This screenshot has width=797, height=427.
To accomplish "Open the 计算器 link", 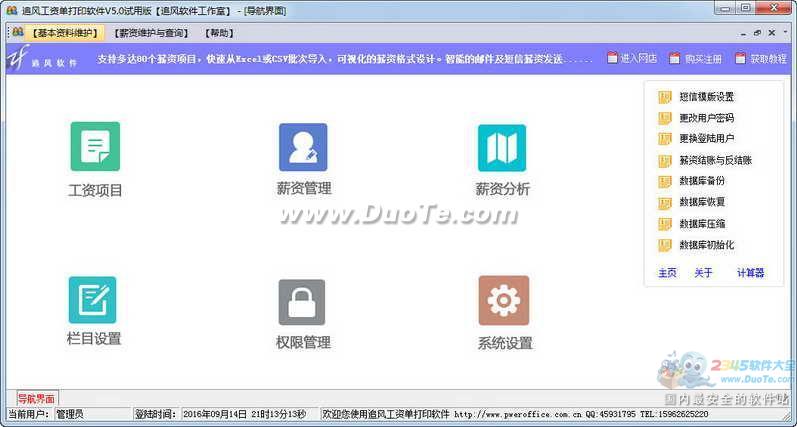I will [751, 273].
